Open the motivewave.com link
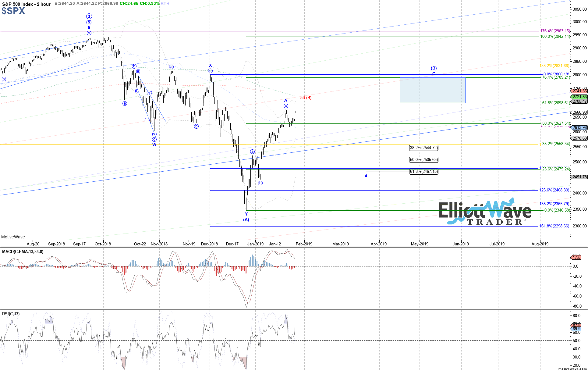Image resolution: width=588 pixels, height=371 pixels. point(572,369)
